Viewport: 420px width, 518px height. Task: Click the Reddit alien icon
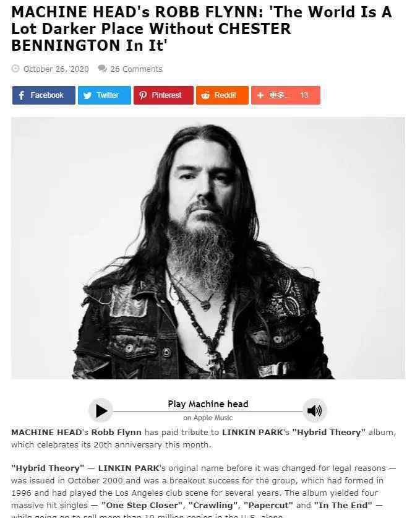(205, 95)
